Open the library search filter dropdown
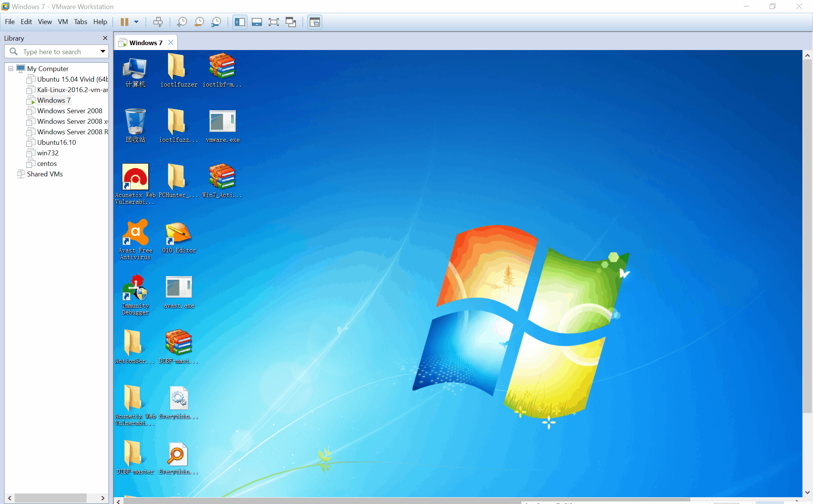This screenshot has height=504, width=813. 103,52
